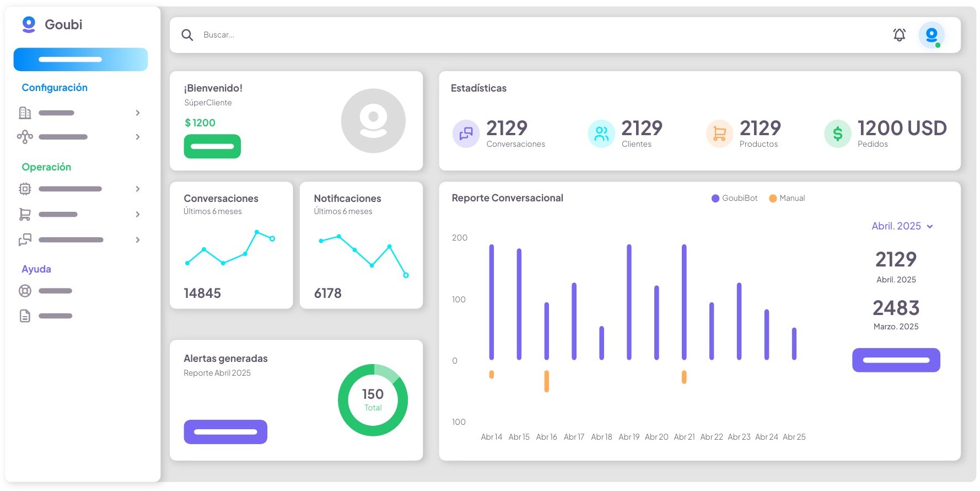The height and width of the screenshot is (491, 980).
Task: Open the lifebuoy support icon under Ayuda
Action: 25,291
